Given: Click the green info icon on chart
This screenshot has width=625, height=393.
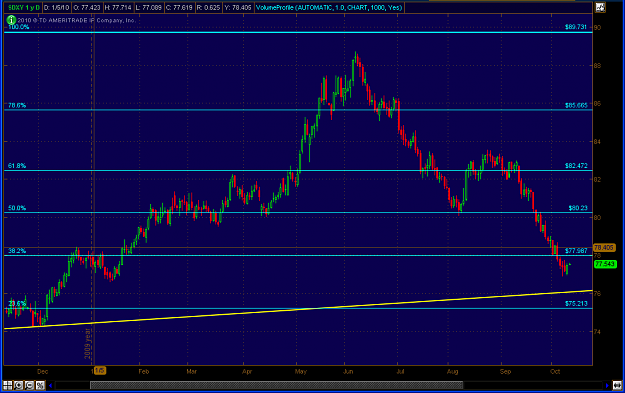Looking at the screenshot, I should 11,20.
